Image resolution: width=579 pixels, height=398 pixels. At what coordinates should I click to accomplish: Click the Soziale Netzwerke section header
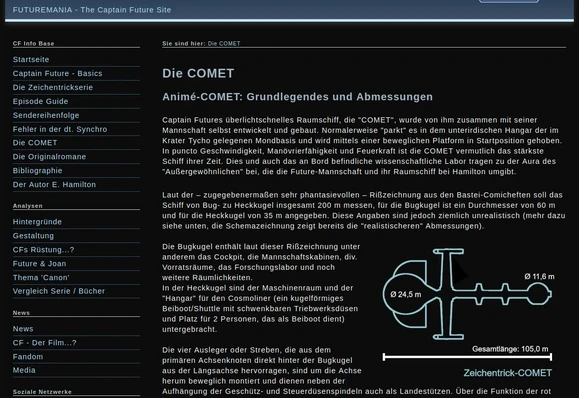tap(42, 392)
